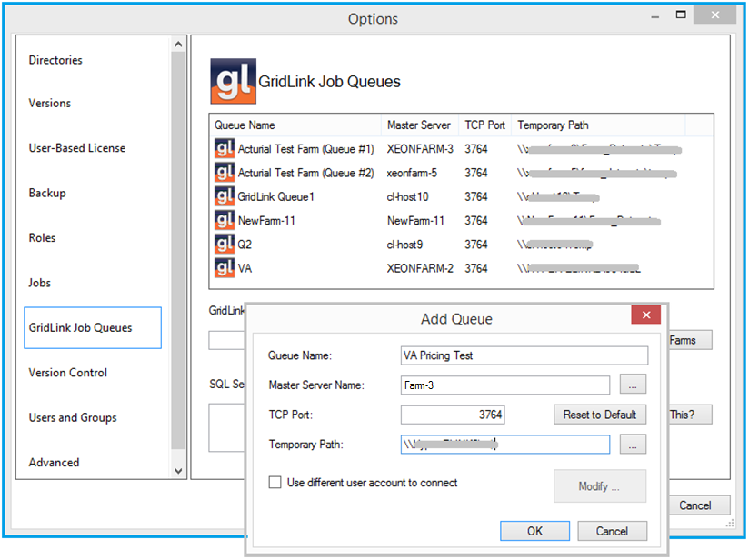Screen dimensions: 749x560
Task: Click the gl icon for NewFarm-11 queue
Action: tap(225, 220)
